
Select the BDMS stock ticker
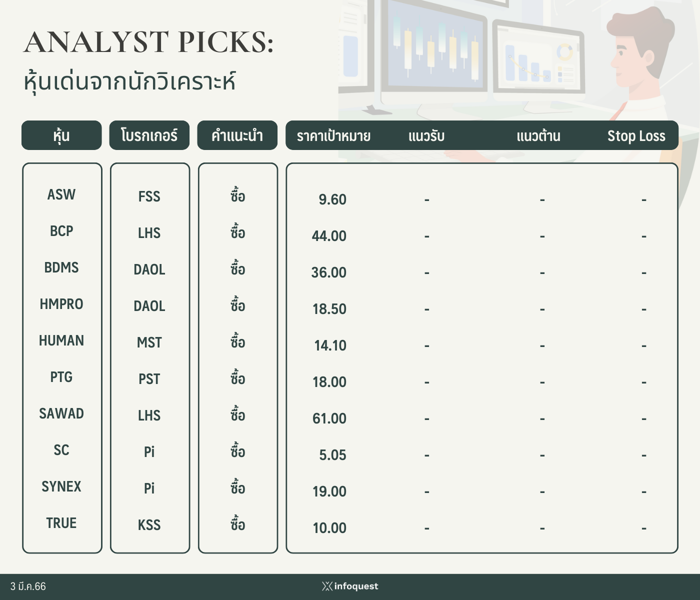[x=61, y=267]
